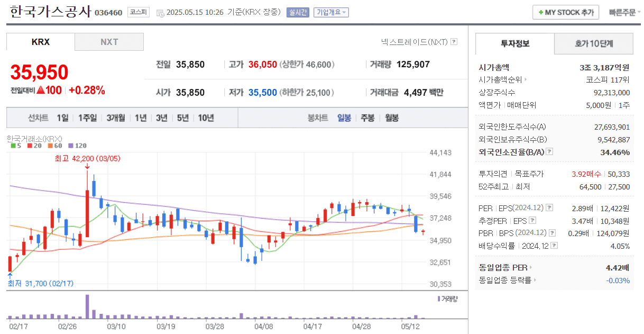Click the 투자의견 link
This screenshot has width=644, height=334.
click(493, 174)
